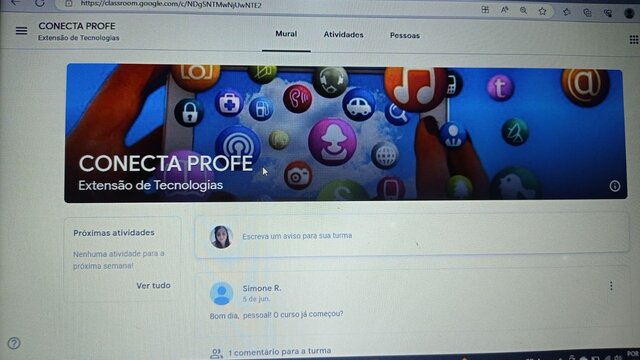Click the Ver tudo link
Screen dimensions: 640x360
point(153,285)
